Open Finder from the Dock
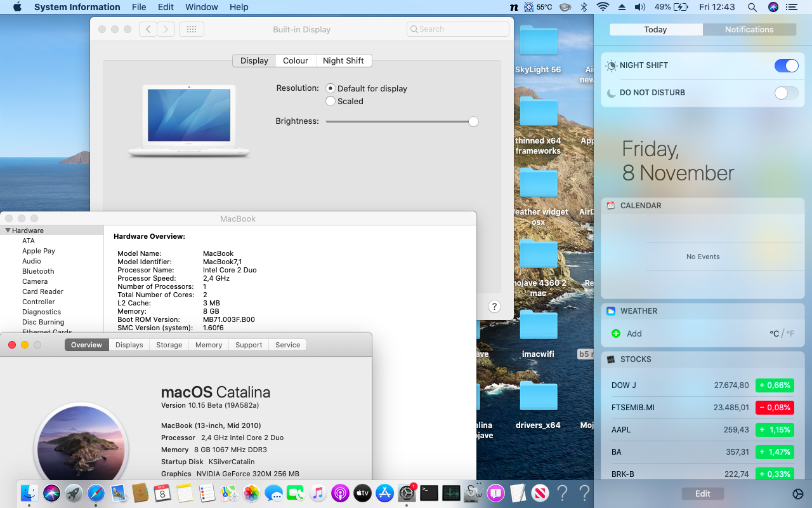 [x=29, y=493]
